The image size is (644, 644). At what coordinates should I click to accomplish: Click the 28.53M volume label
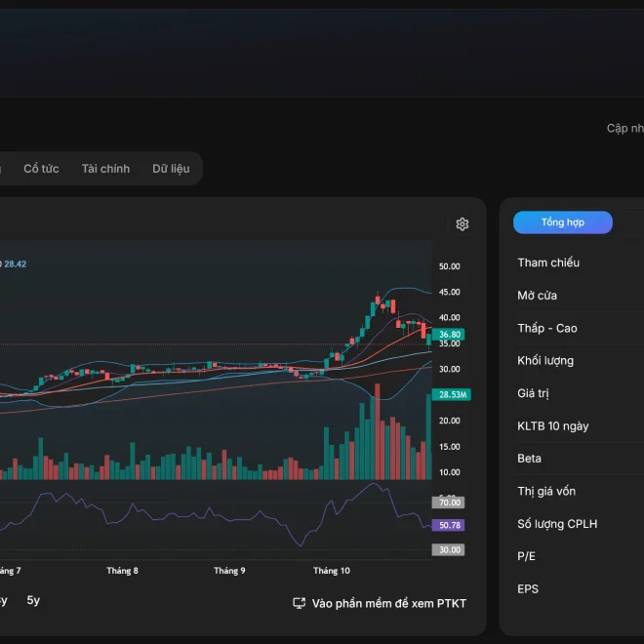point(452,395)
